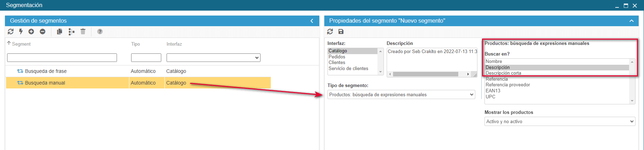
Task: Click the Segment name filter field
Action: tap(62, 58)
